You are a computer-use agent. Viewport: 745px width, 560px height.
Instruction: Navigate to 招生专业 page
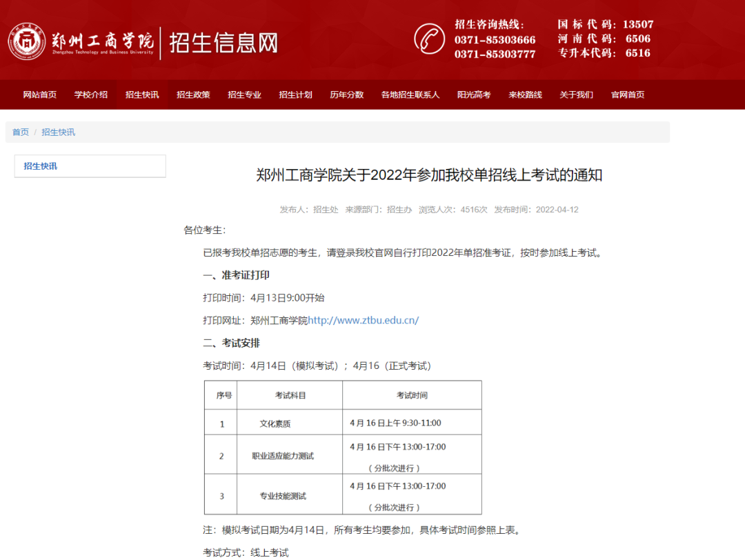coord(244,94)
